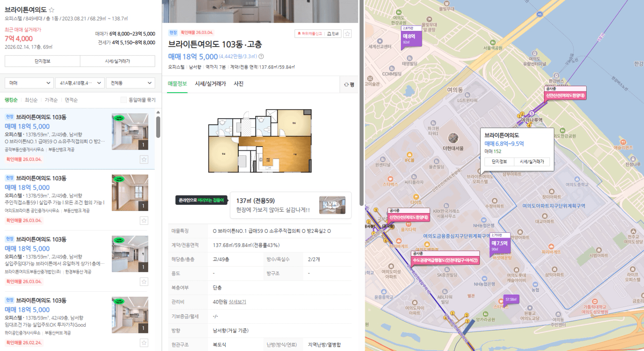Click 단지정보 in the map popup
644x351 pixels.
coord(499,162)
